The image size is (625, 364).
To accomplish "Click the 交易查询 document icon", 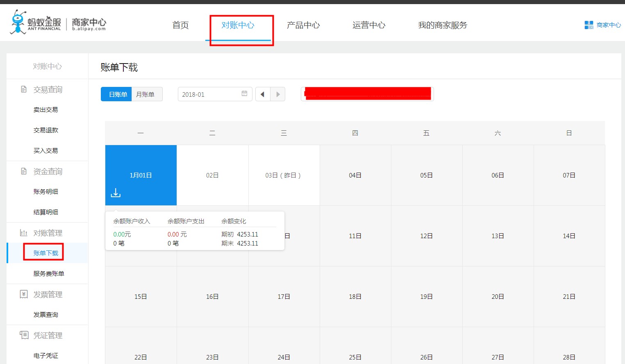I will [x=24, y=89].
